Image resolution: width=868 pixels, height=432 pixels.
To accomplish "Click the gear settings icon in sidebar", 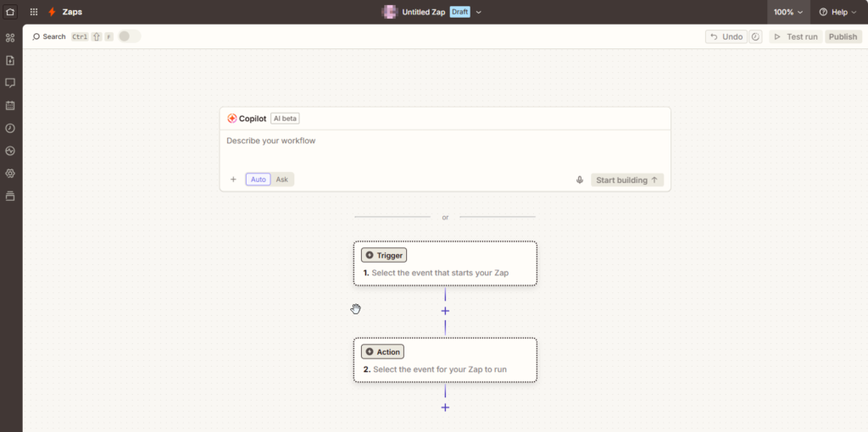I will point(10,173).
